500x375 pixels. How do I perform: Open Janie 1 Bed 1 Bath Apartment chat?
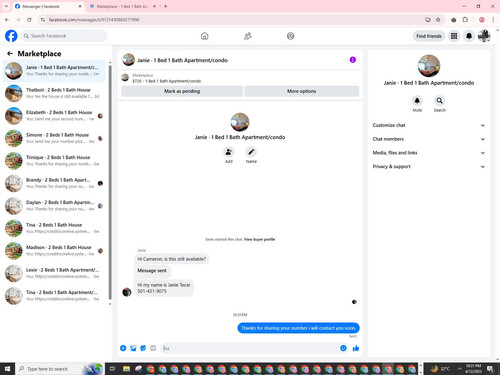[x=54, y=71]
